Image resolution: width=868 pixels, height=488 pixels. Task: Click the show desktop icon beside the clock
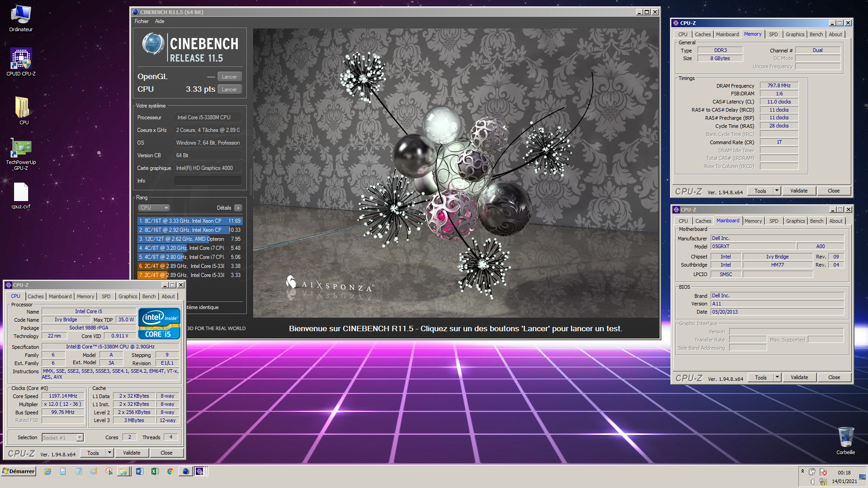pyautogui.click(x=863, y=477)
